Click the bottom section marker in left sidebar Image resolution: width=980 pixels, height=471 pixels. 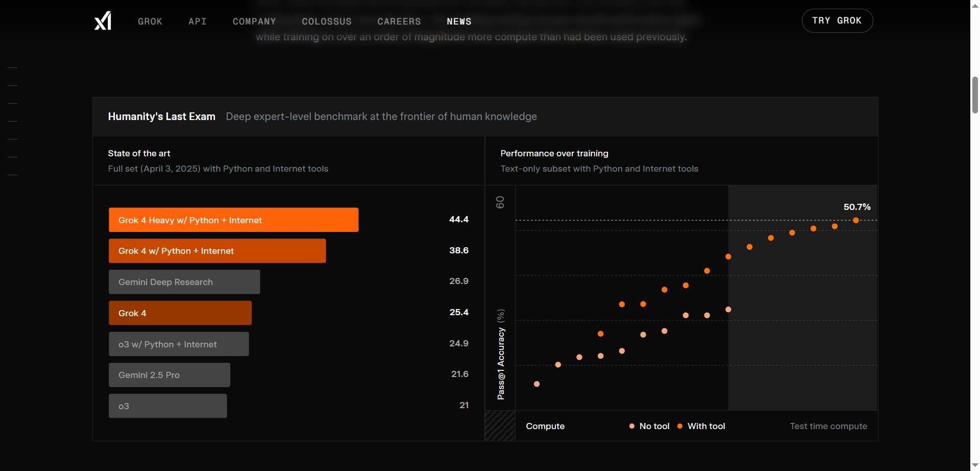tap(13, 175)
